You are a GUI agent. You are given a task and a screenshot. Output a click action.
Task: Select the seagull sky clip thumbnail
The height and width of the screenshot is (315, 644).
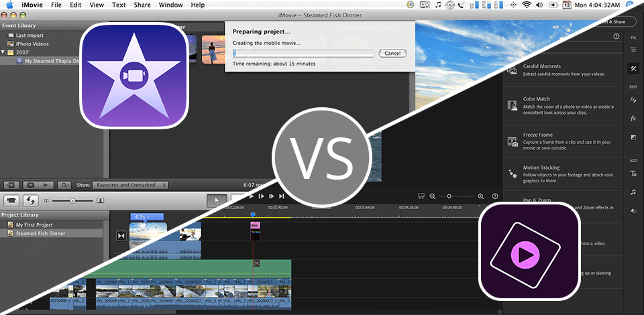tap(148, 235)
